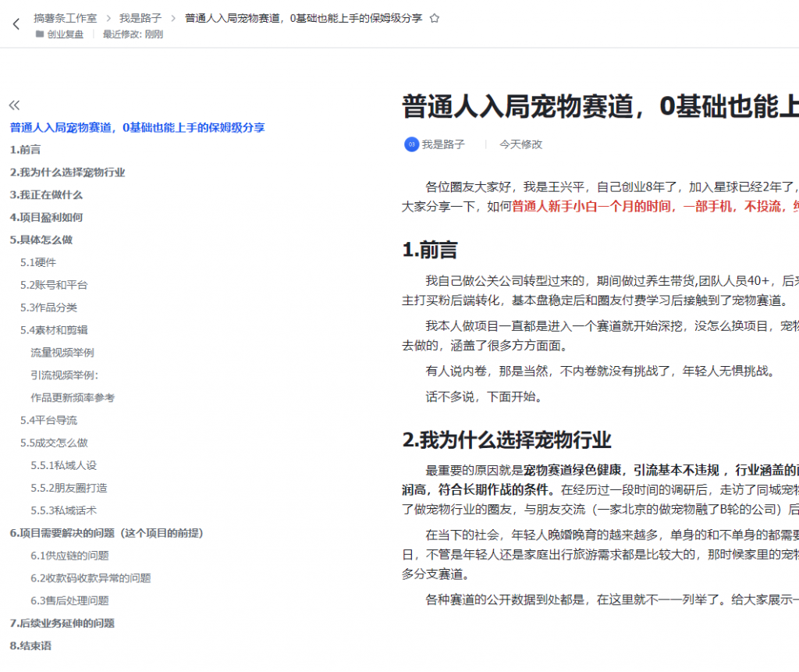799x672 pixels.
Task: Select 3.我正在做什么 in outline
Action: click(x=46, y=195)
